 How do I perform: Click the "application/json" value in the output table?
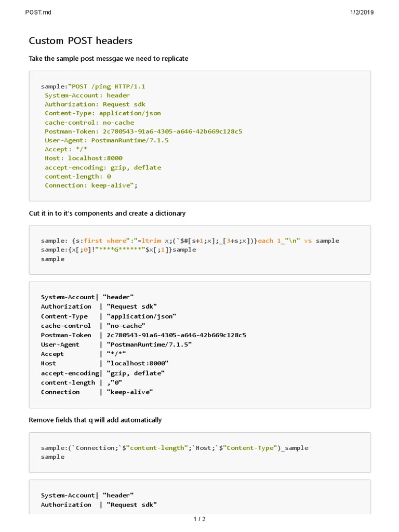pos(141,316)
